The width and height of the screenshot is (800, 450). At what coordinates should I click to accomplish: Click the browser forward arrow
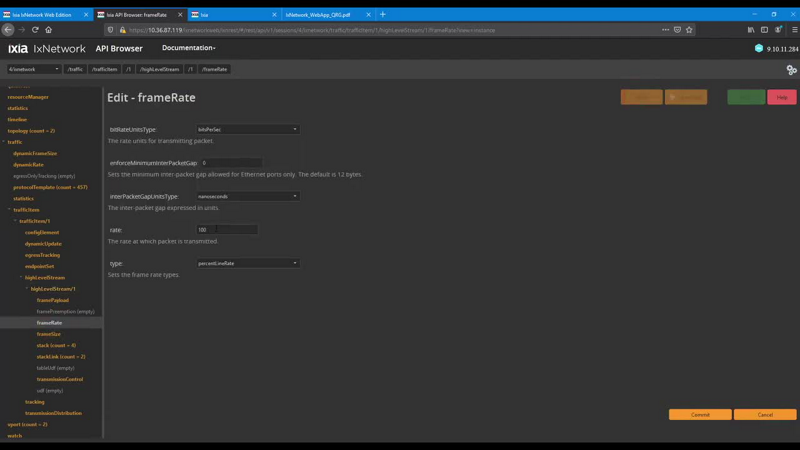(21, 30)
